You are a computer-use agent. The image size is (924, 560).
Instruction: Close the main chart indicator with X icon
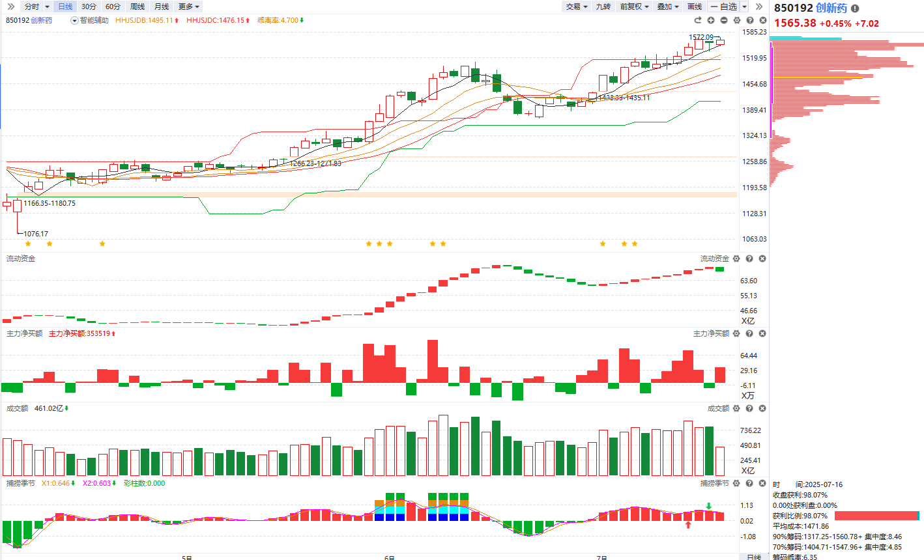point(763,20)
